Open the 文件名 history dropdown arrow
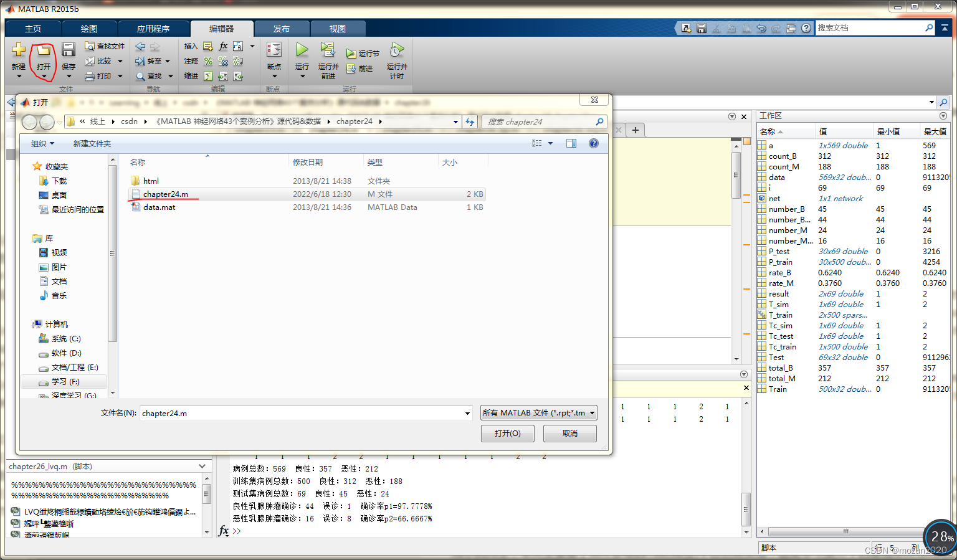The height and width of the screenshot is (560, 957). 467,414
